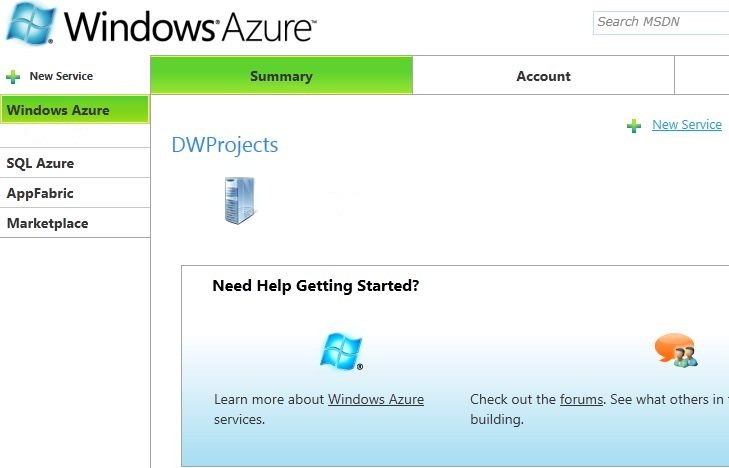
Task: Switch to the Summary tab
Action: tap(281, 76)
